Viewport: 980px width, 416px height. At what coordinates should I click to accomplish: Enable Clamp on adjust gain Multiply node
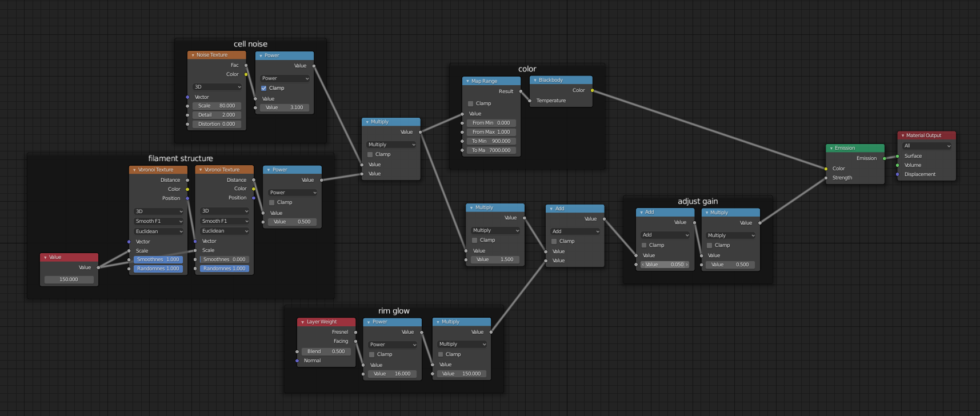tap(710, 245)
